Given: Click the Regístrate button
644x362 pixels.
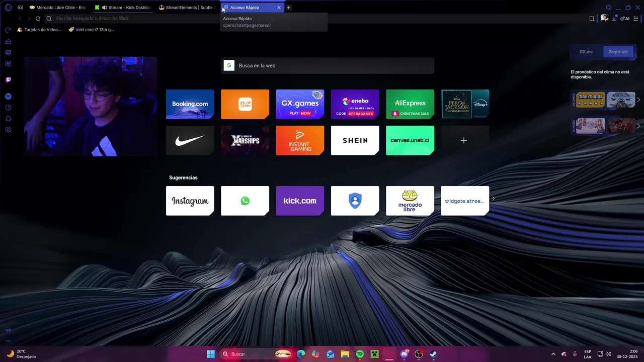Looking at the screenshot, I should tap(618, 52).
